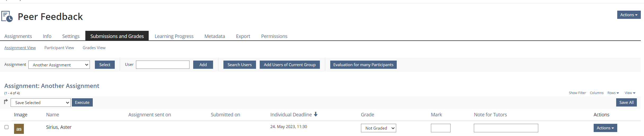Viewport: 644px width, 136px height.
Task: Click the arrow icon beside Save Selected
Action: coord(6,102)
